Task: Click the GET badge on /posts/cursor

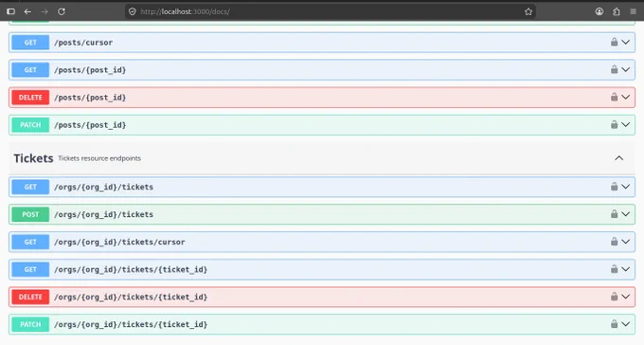Action: pyautogui.click(x=30, y=43)
